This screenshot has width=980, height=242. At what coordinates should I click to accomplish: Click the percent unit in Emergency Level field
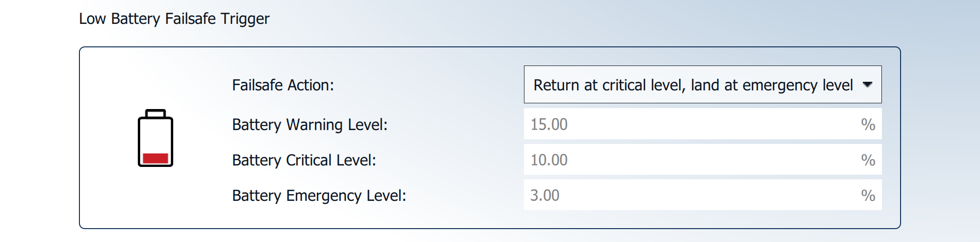pos(868,195)
